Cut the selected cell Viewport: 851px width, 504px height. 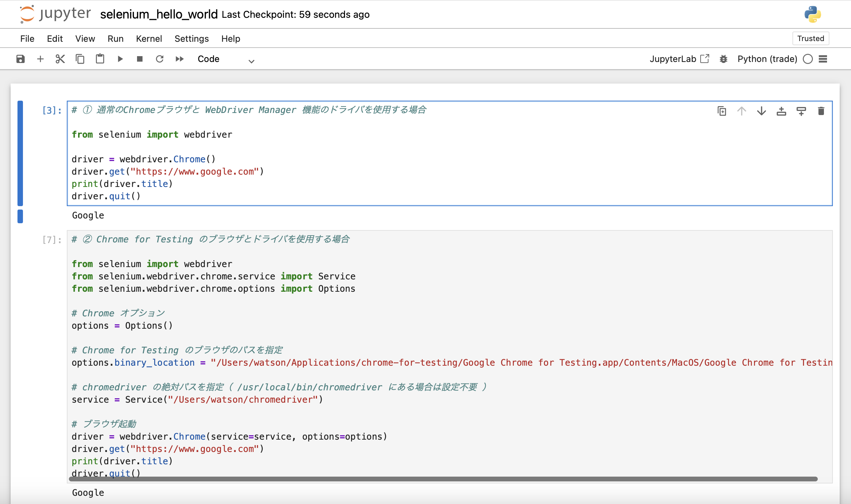[x=60, y=59]
